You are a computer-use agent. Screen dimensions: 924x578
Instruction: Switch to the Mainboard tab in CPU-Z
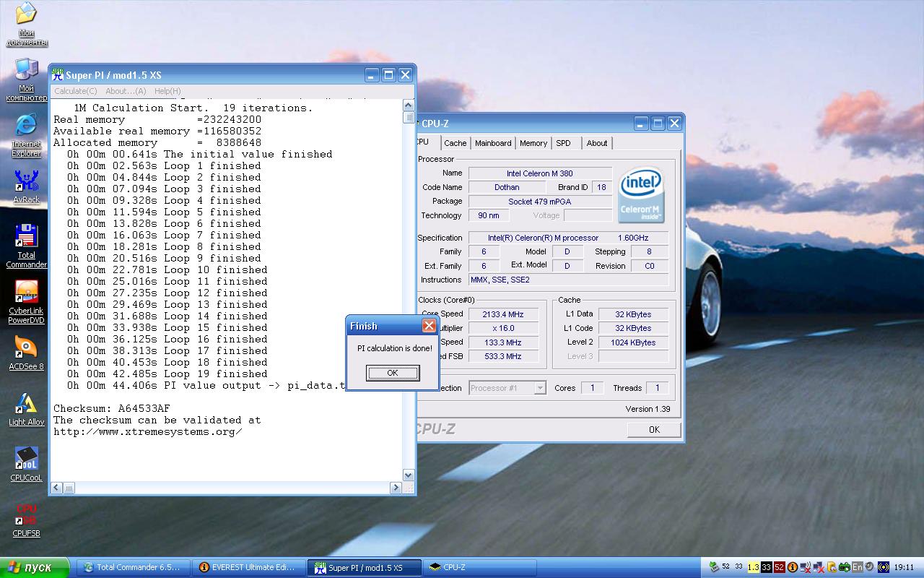tap(493, 143)
